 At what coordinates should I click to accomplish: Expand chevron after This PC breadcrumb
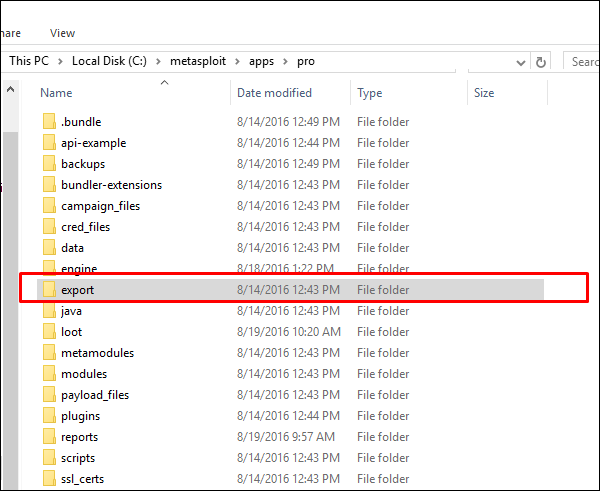(60, 61)
